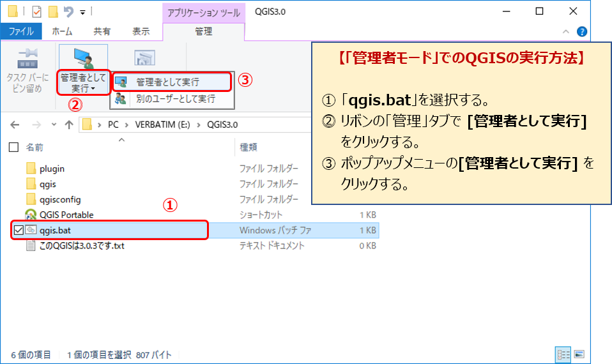Screen dimensions: 612x364
Task: Click PC in the address bar
Action: pyautogui.click(x=113, y=125)
